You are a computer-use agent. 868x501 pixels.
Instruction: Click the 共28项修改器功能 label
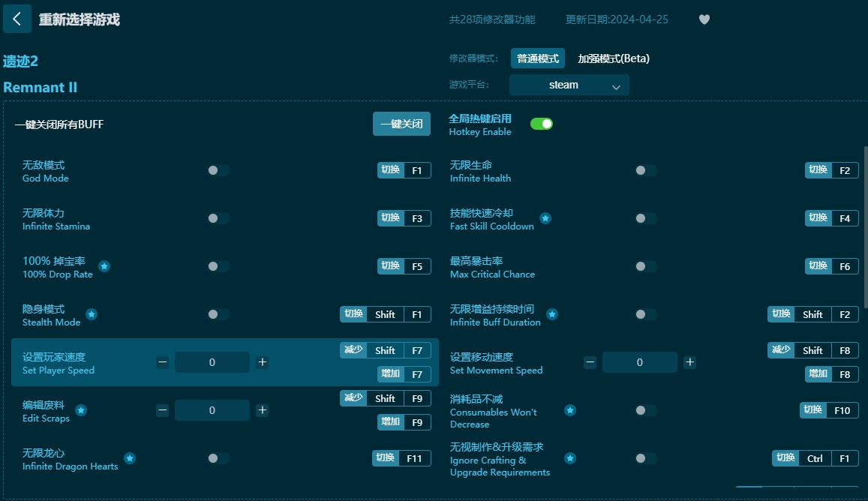tap(492, 19)
